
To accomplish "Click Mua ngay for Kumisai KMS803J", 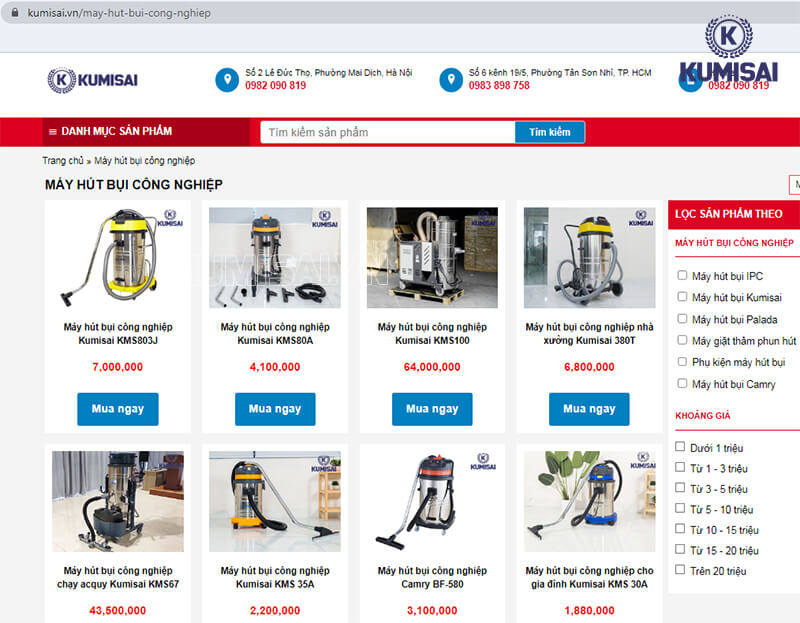I will coord(118,409).
